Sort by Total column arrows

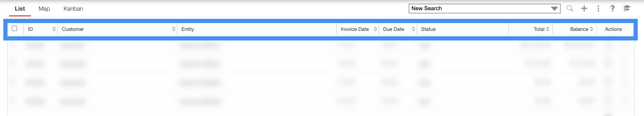(x=547, y=29)
